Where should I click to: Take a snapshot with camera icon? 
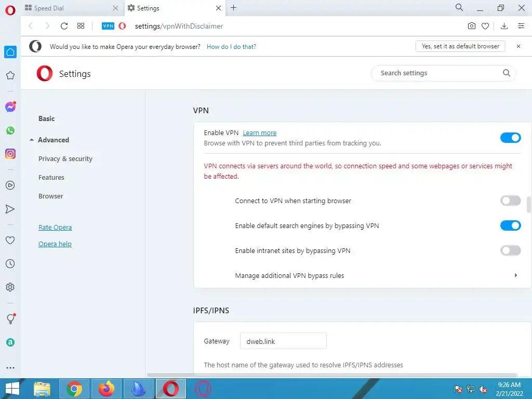472,26
